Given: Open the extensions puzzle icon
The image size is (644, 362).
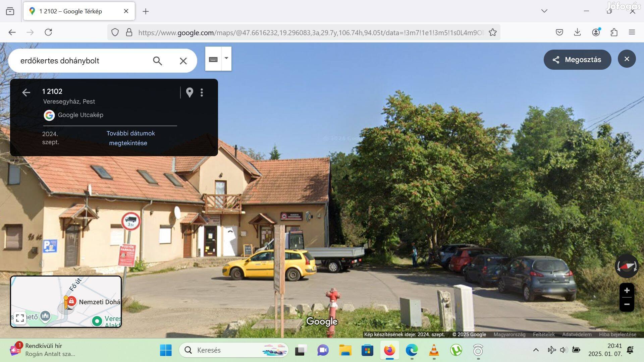Looking at the screenshot, I should [x=614, y=32].
